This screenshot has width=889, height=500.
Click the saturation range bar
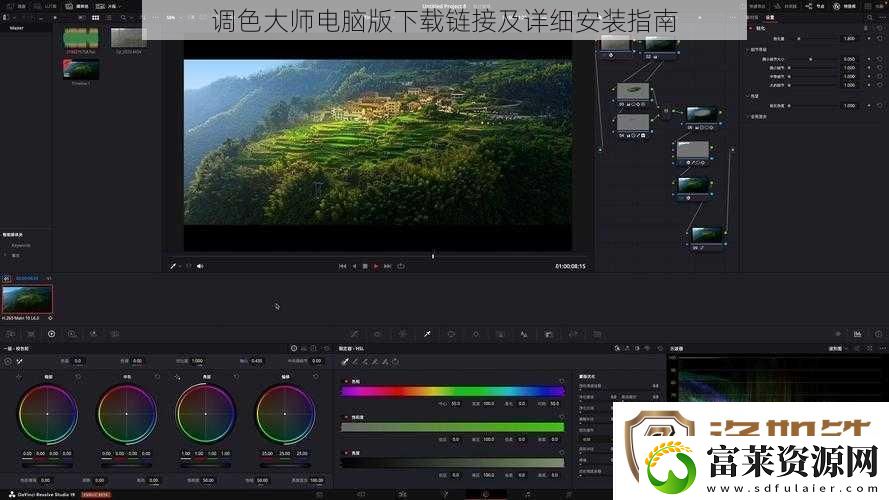[452, 427]
